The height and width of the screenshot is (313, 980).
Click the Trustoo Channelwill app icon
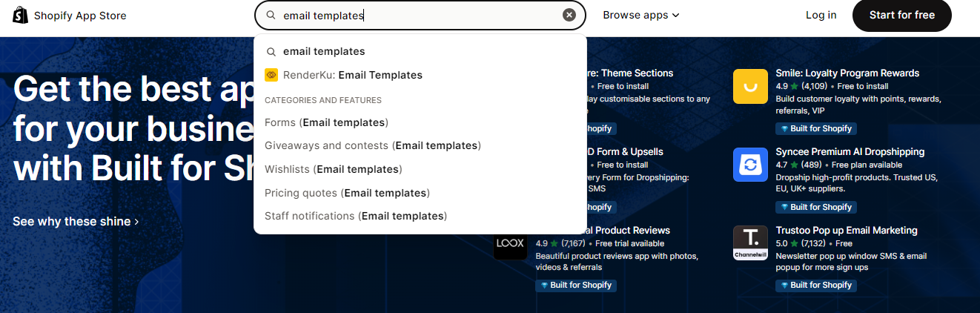coord(750,243)
